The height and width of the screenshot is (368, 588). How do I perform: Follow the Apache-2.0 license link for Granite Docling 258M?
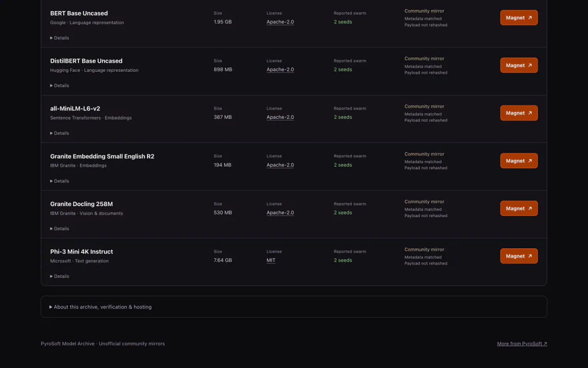click(x=280, y=213)
